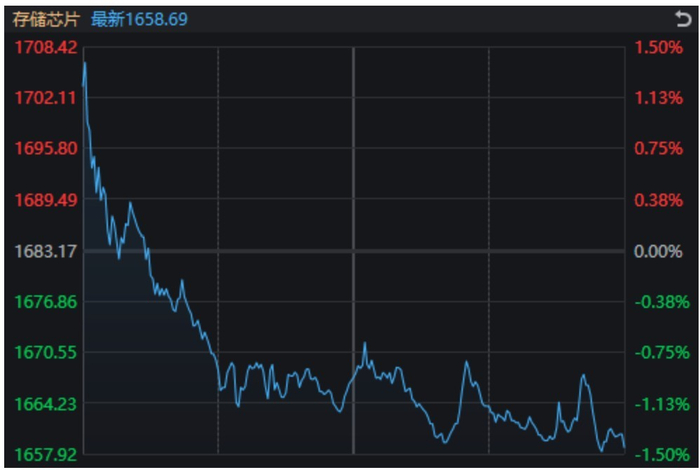
Task: Click the 0.00% percentage axis label
Action: [x=658, y=251]
